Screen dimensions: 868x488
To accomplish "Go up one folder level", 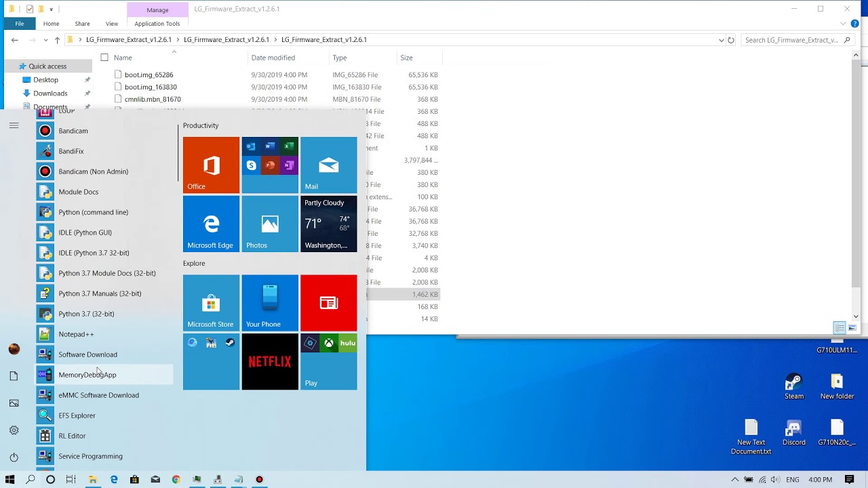I will 57,40.
